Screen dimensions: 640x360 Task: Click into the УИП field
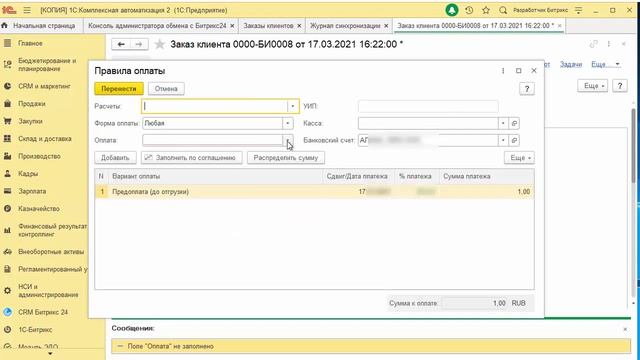(428, 106)
